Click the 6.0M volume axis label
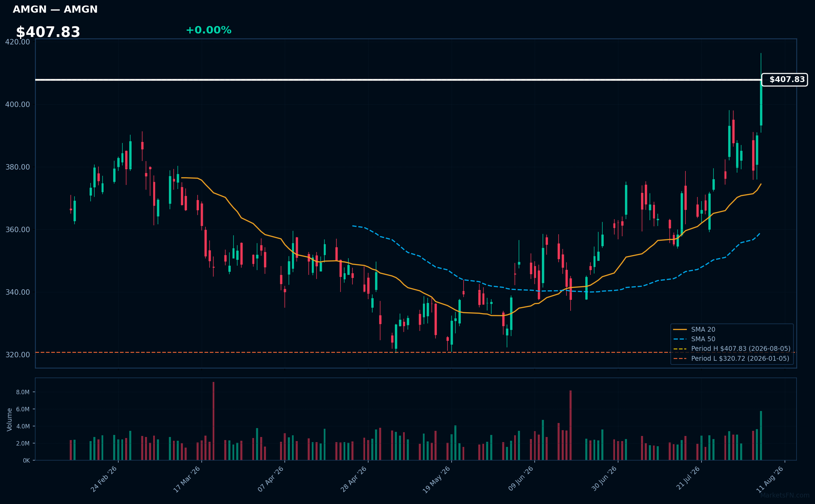The height and width of the screenshot is (504, 815). pos(23,409)
